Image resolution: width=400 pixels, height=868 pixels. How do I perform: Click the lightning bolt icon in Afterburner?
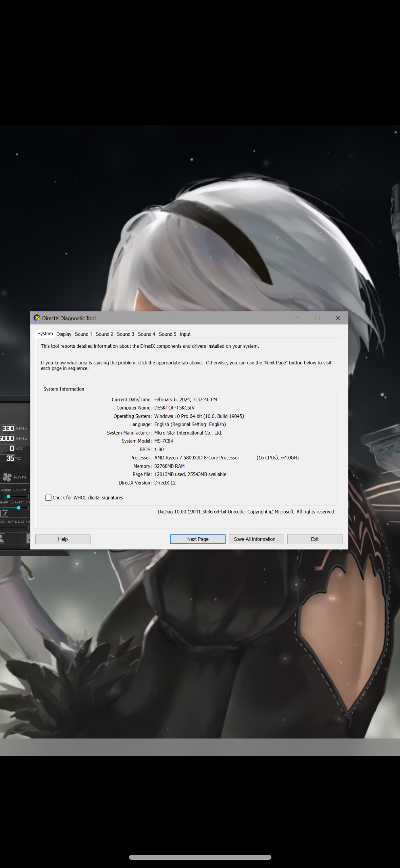pyautogui.click(x=5, y=513)
